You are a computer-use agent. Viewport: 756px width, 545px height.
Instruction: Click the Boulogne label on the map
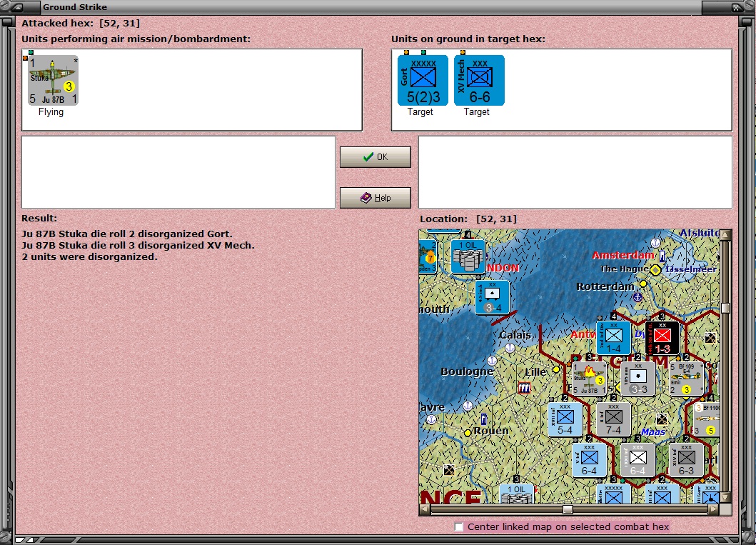coord(467,371)
